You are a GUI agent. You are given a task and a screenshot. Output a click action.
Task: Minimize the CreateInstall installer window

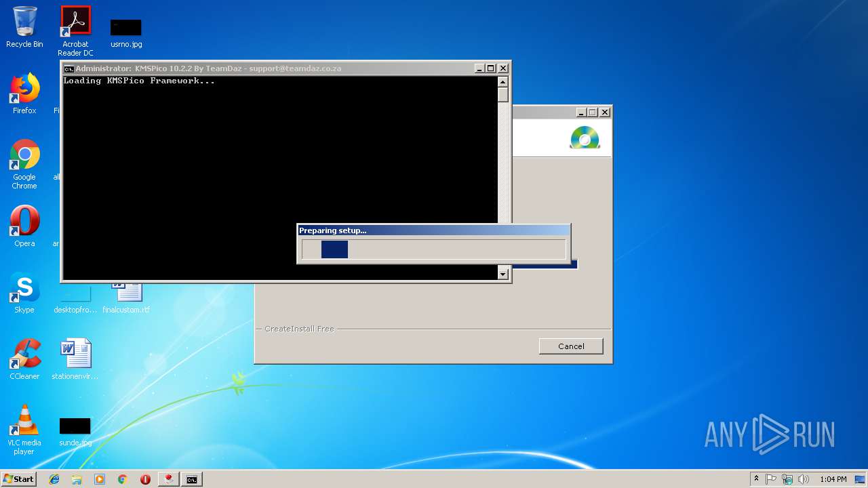[x=581, y=113]
